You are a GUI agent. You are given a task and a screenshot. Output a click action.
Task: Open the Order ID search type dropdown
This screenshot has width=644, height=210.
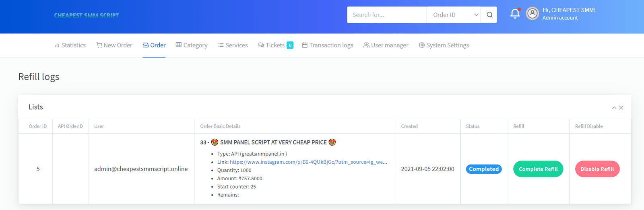point(454,15)
